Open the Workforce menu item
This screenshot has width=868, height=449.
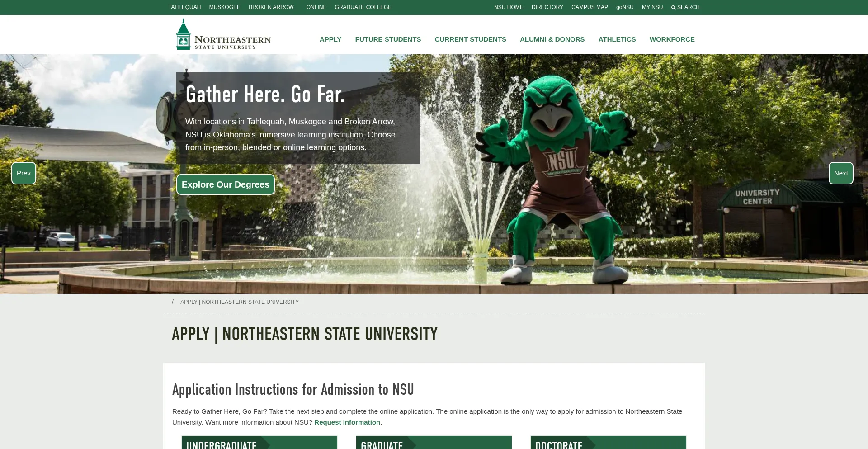672,39
